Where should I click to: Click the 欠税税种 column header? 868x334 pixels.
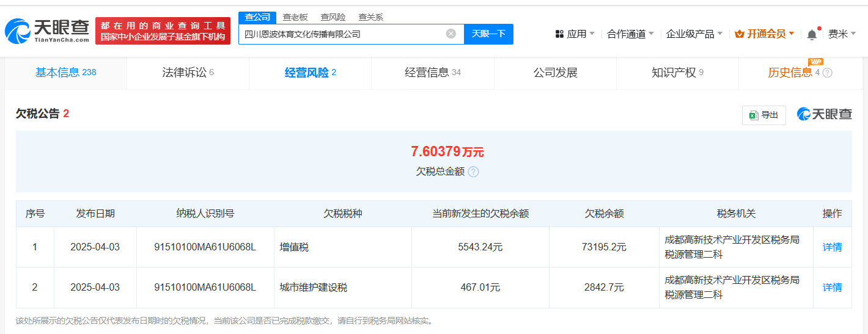342,214
